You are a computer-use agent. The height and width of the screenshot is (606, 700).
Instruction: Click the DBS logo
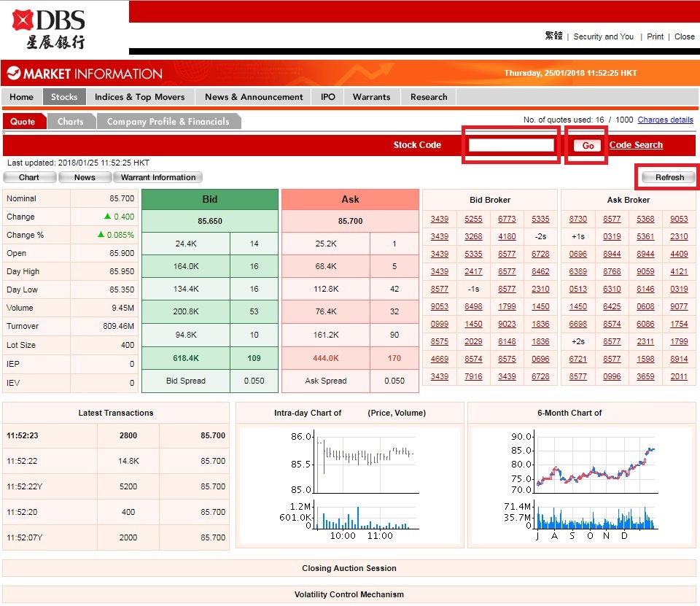click(49, 28)
